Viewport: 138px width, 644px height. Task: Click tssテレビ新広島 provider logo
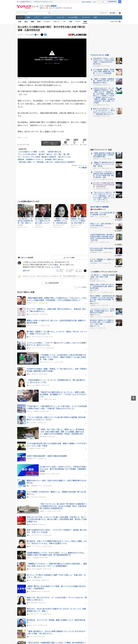click(x=77, y=35)
